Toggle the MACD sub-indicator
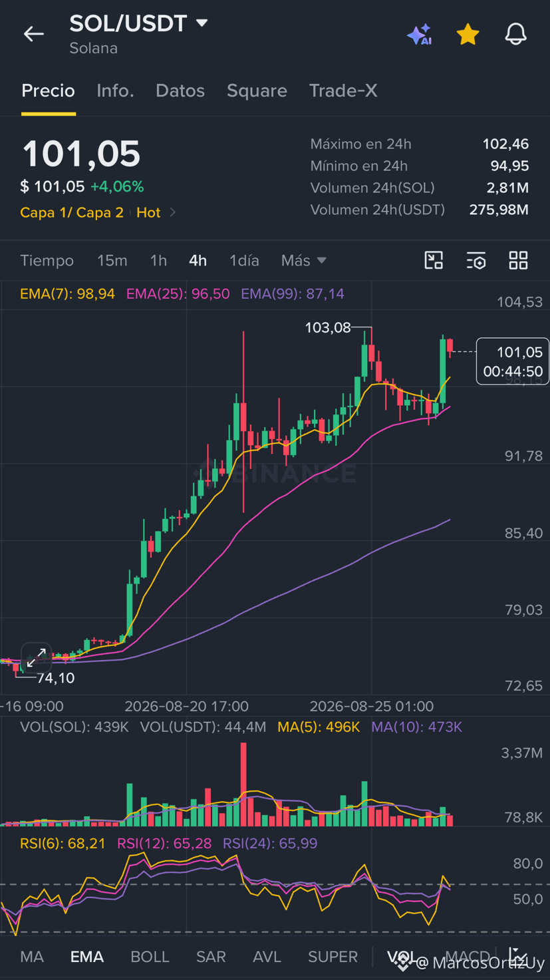 [468, 957]
